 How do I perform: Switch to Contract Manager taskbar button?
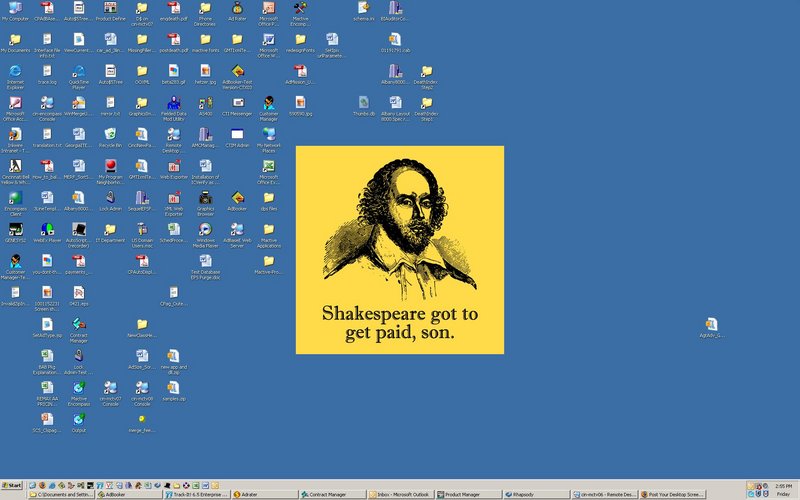[333, 494]
